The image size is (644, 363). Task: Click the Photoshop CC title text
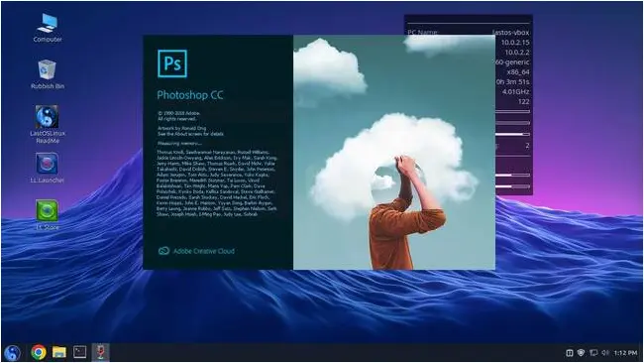coord(190,95)
